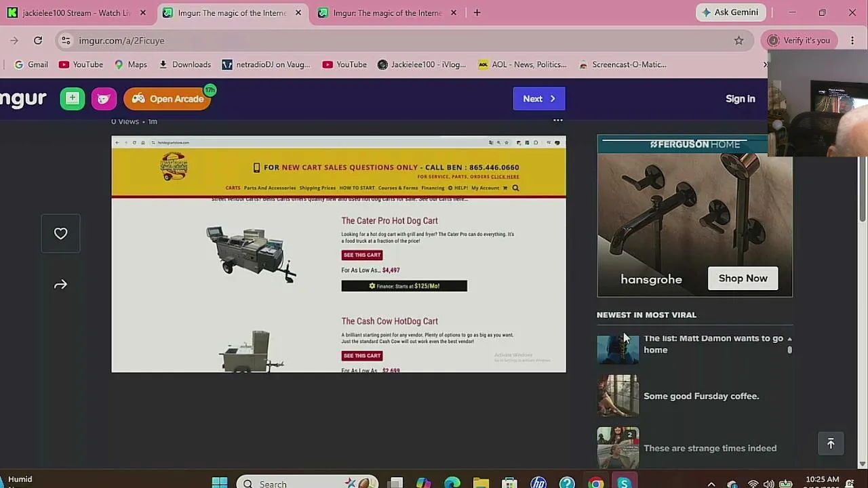Open 'Some good Fursday coffee.' post
This screenshot has height=488, width=868.
[701, 396]
